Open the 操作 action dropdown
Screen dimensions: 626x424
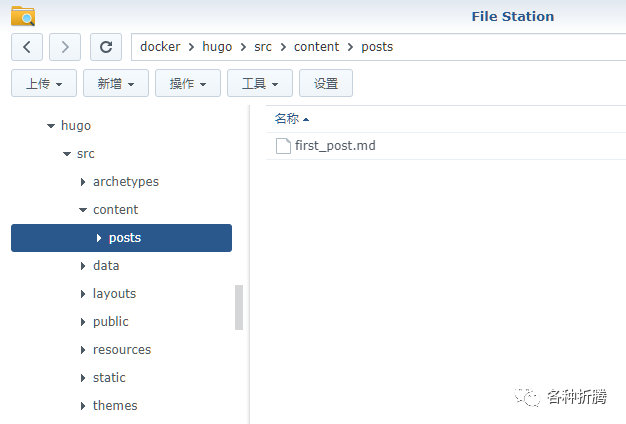coord(188,84)
